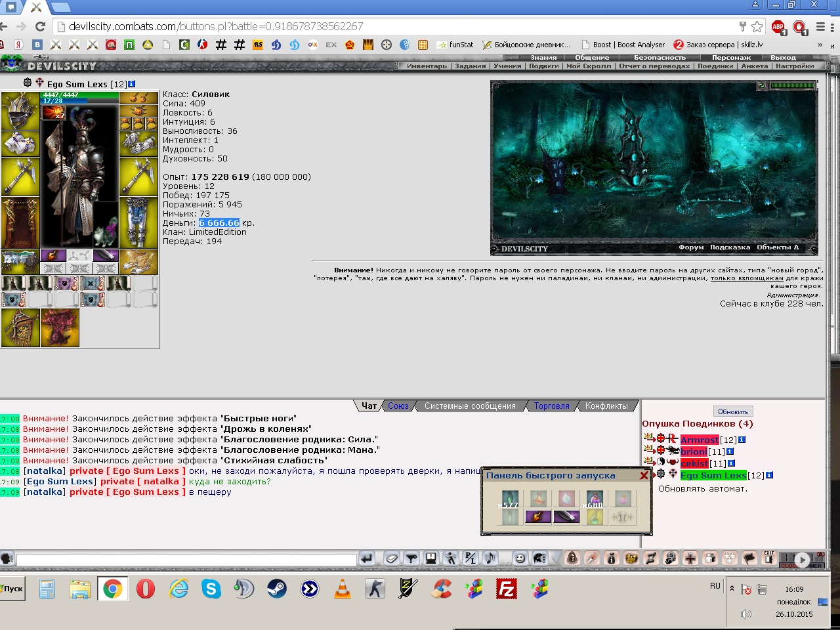Use the fiery scroll quick slot
This screenshot has width=840, height=630.
pyautogui.click(x=538, y=516)
